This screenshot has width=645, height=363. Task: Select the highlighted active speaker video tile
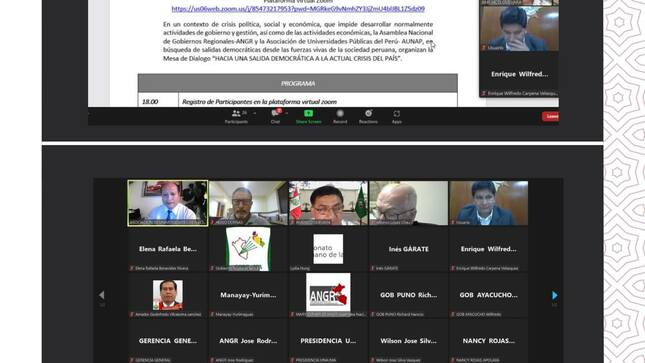[x=167, y=203]
